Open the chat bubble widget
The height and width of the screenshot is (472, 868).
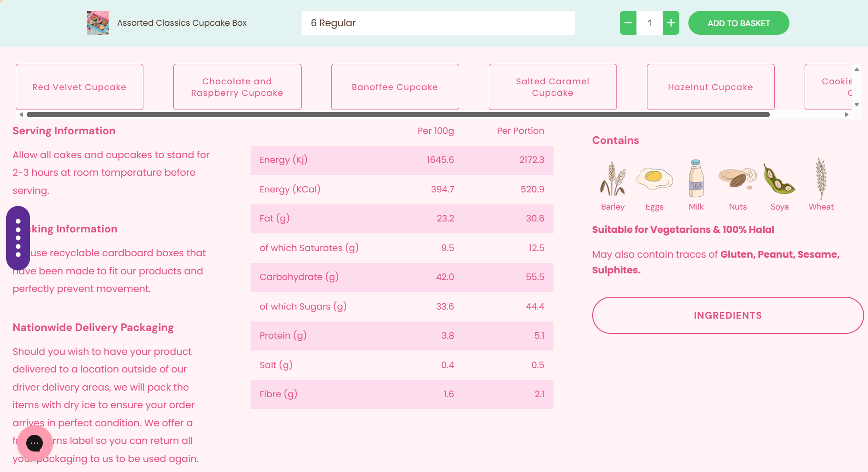point(35,443)
